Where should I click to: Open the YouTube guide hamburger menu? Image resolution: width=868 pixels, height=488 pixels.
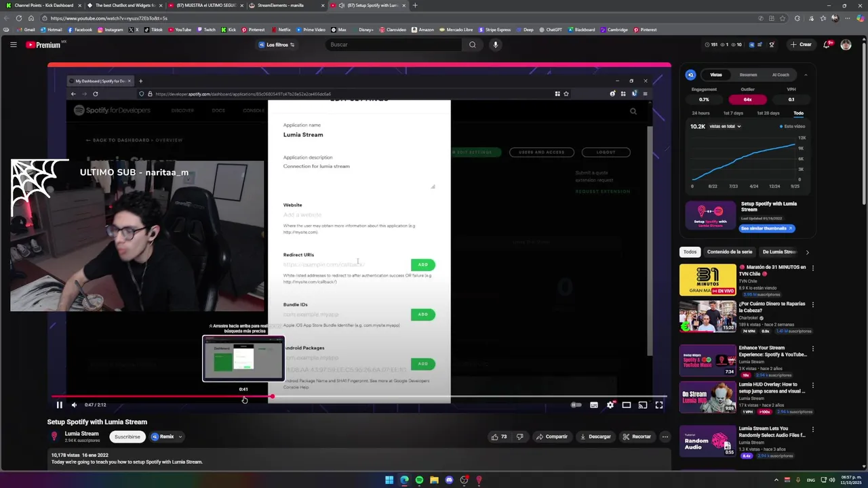(13, 45)
